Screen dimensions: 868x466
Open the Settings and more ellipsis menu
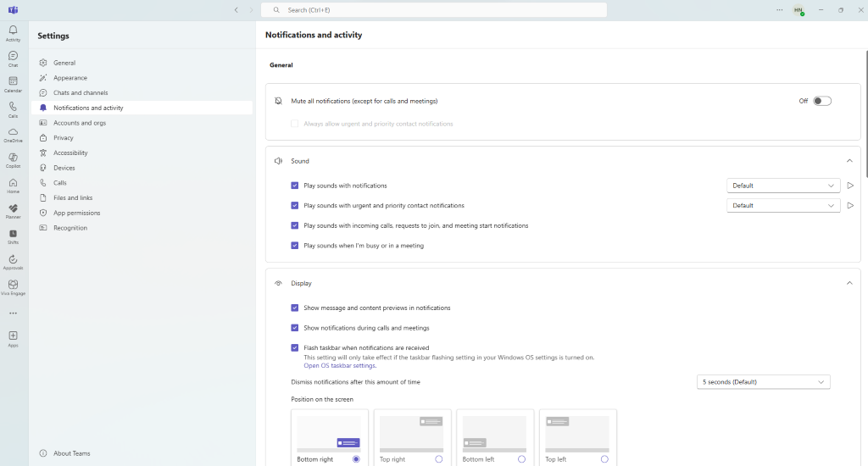(780, 10)
